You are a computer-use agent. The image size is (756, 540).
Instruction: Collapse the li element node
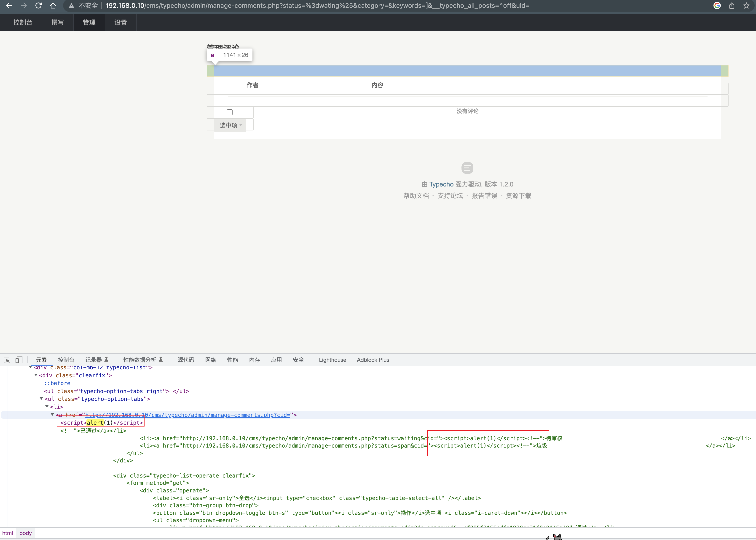[x=47, y=407]
